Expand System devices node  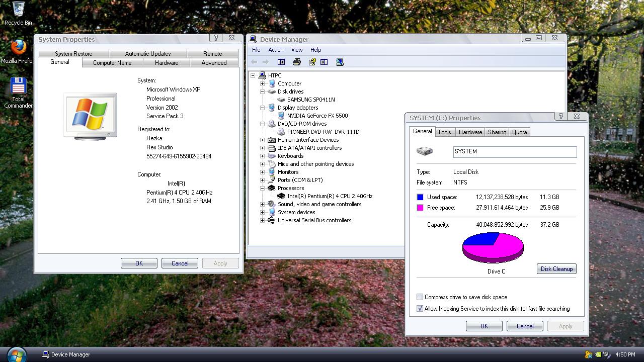[x=262, y=212]
